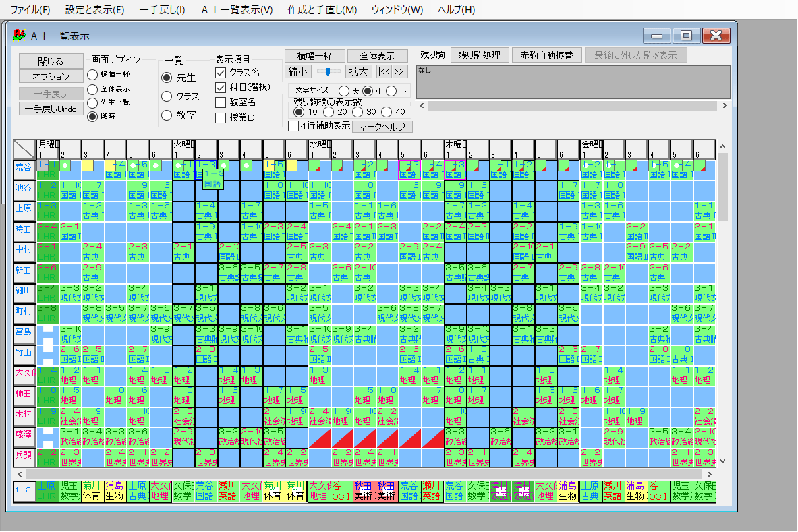Set the 残り駒欄 display count to 30

pyautogui.click(x=358, y=112)
